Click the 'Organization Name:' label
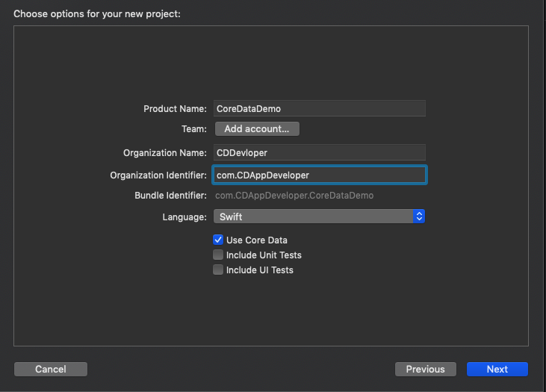This screenshot has width=546, height=392. click(164, 153)
